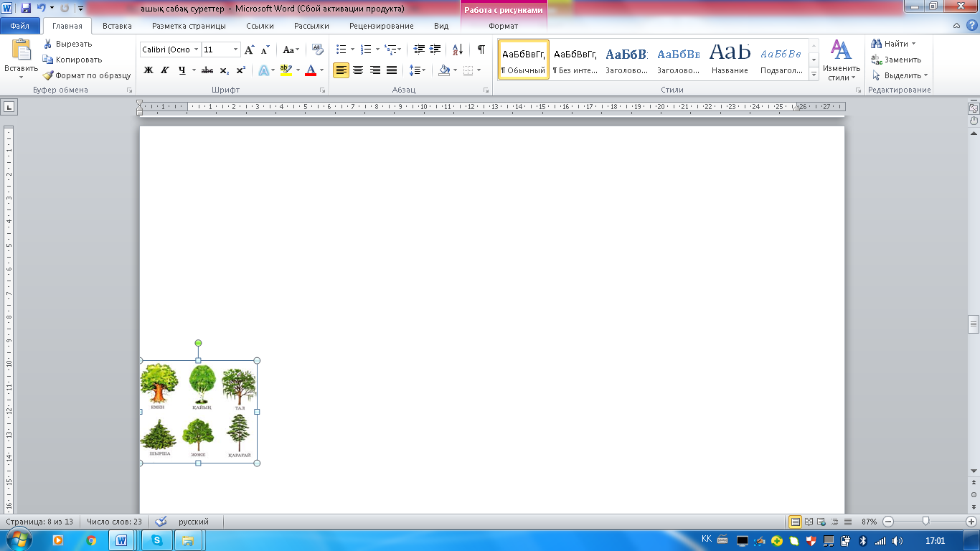This screenshot has height=551, width=980.
Task: Open Skype from the taskbar
Action: point(157,540)
